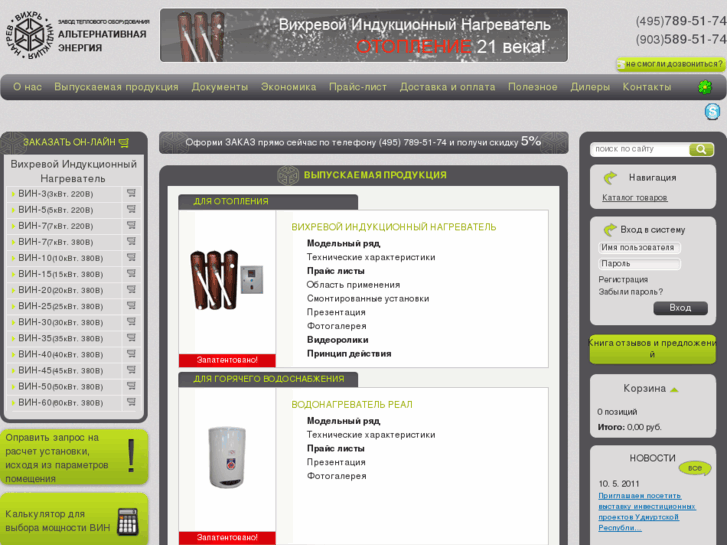Click the company logo emblem
Viewport: 727px width, 545px height.
(29, 35)
